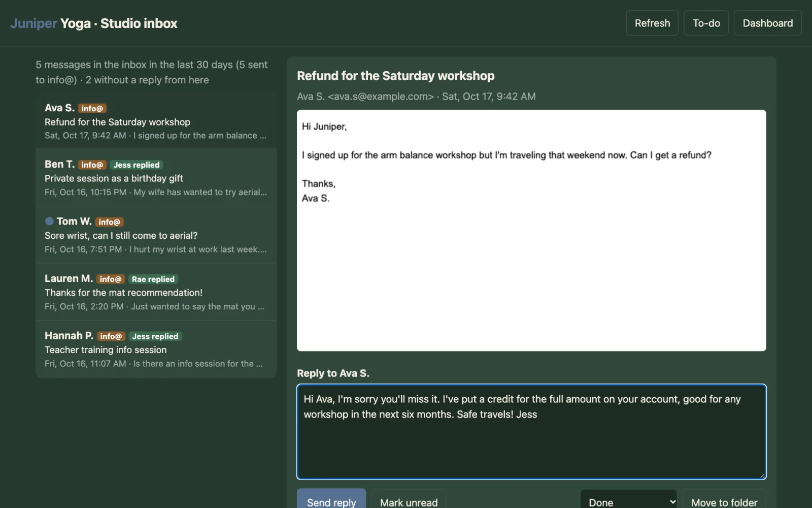Open Ben T. private session message

[x=156, y=177]
